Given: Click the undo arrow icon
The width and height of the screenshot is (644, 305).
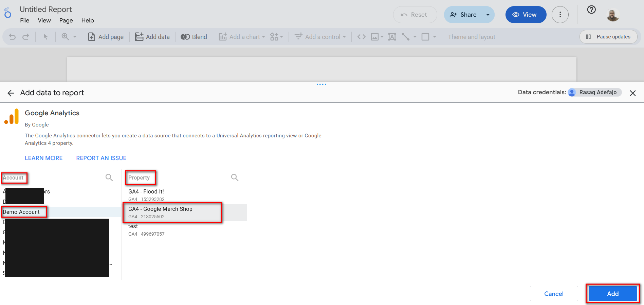Looking at the screenshot, I should point(12,37).
